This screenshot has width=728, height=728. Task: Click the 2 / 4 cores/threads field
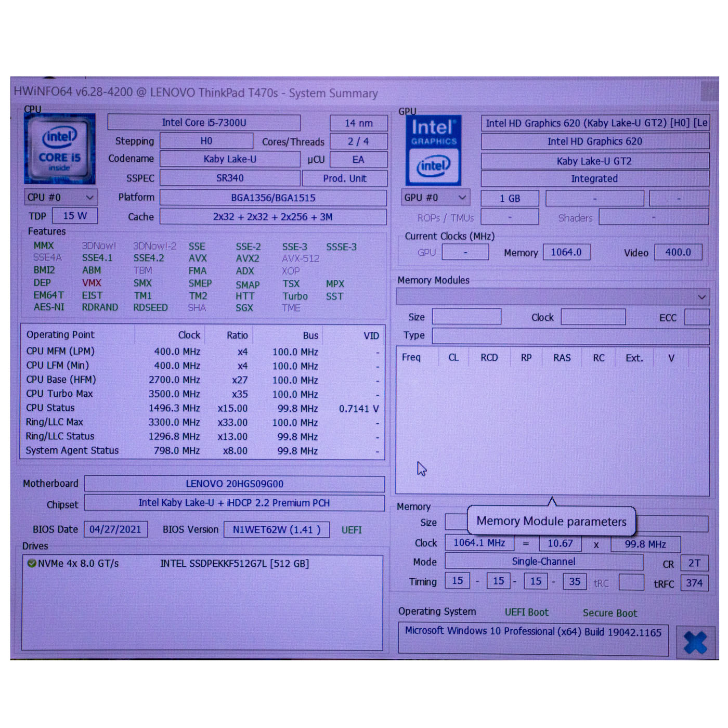359,141
